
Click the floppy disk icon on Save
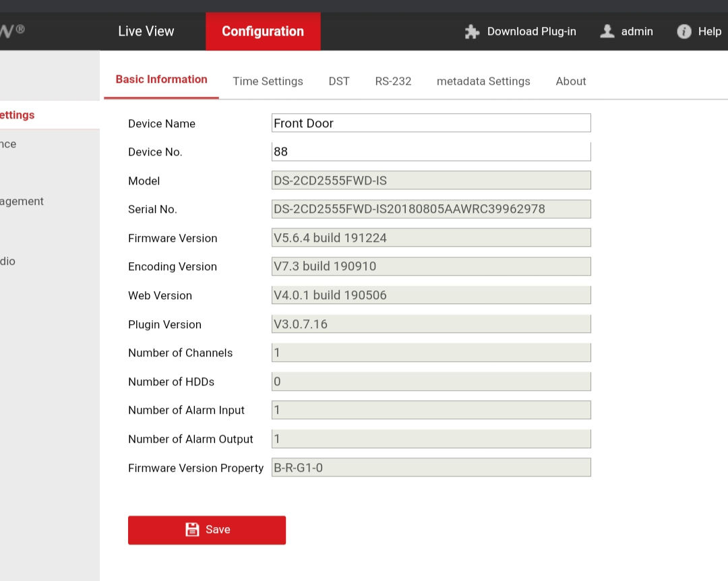(x=192, y=530)
